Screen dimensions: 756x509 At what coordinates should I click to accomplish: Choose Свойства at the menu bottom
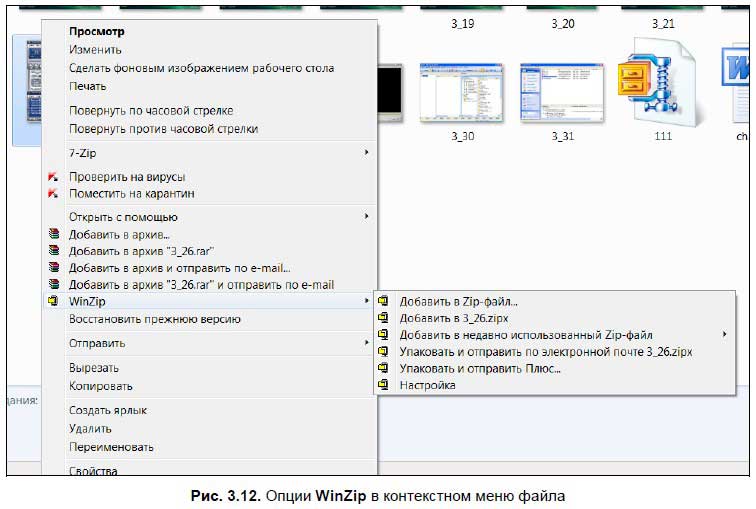(93, 470)
